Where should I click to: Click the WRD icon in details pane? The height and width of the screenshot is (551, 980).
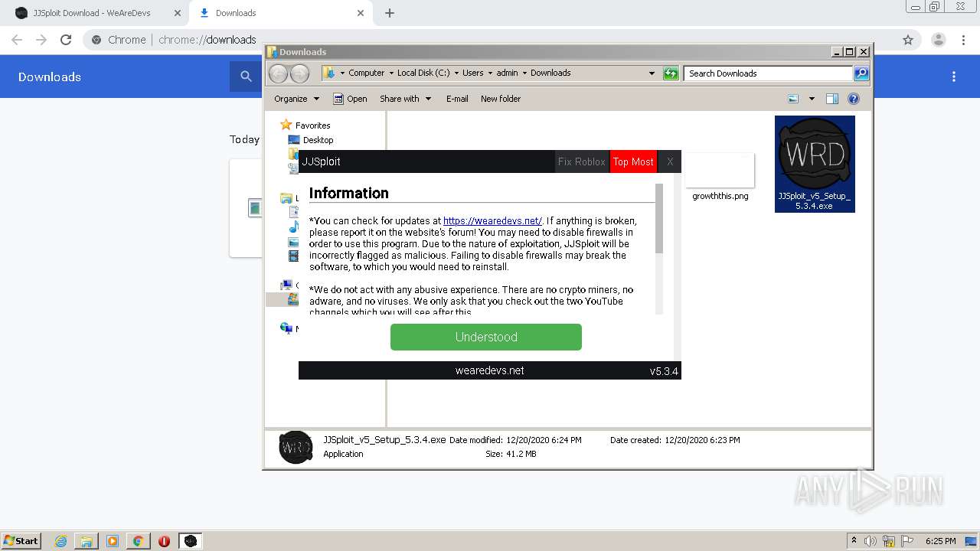296,447
